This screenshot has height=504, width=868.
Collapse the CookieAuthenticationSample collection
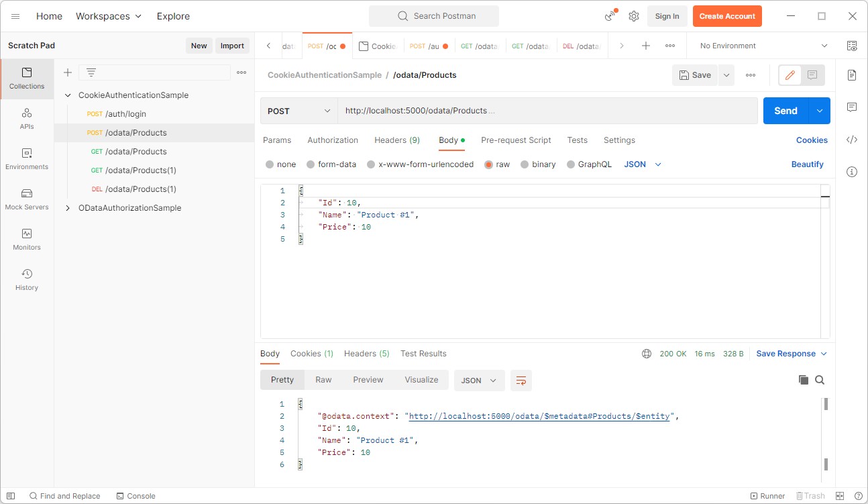pos(68,95)
